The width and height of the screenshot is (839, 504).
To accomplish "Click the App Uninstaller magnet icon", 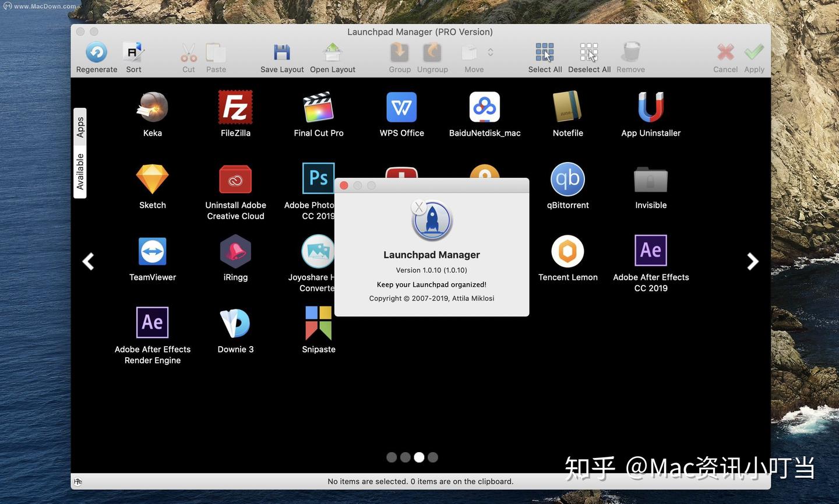I will (x=651, y=107).
